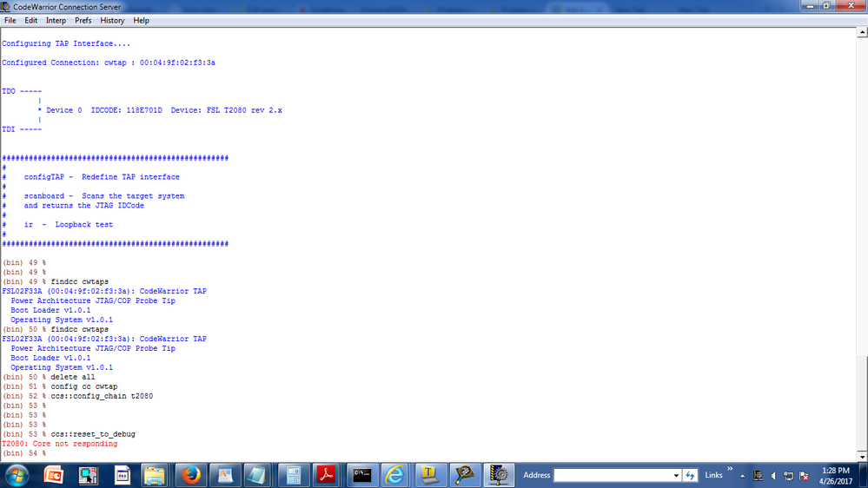The width and height of the screenshot is (868, 488).
Task: Click the "ccs::reset_to_debug" command text
Action: (x=93, y=434)
